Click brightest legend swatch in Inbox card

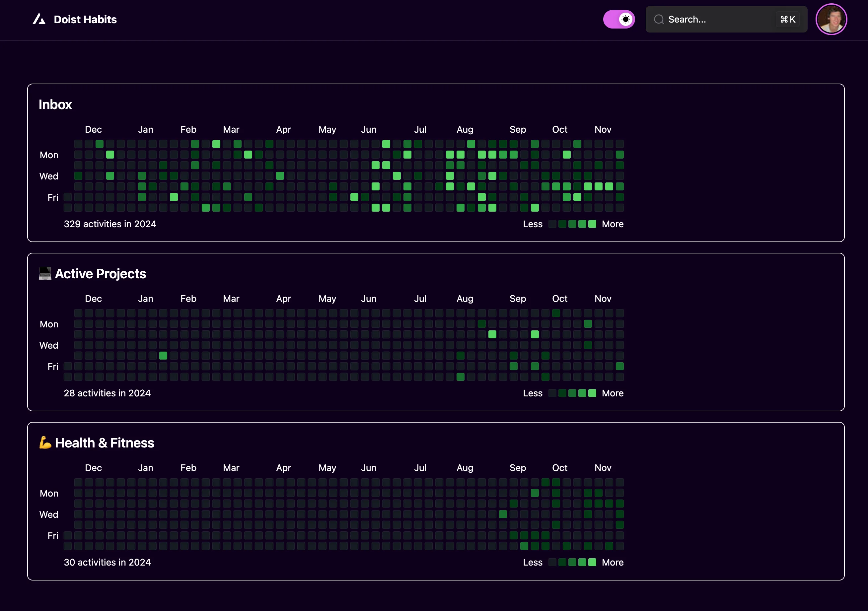(592, 224)
